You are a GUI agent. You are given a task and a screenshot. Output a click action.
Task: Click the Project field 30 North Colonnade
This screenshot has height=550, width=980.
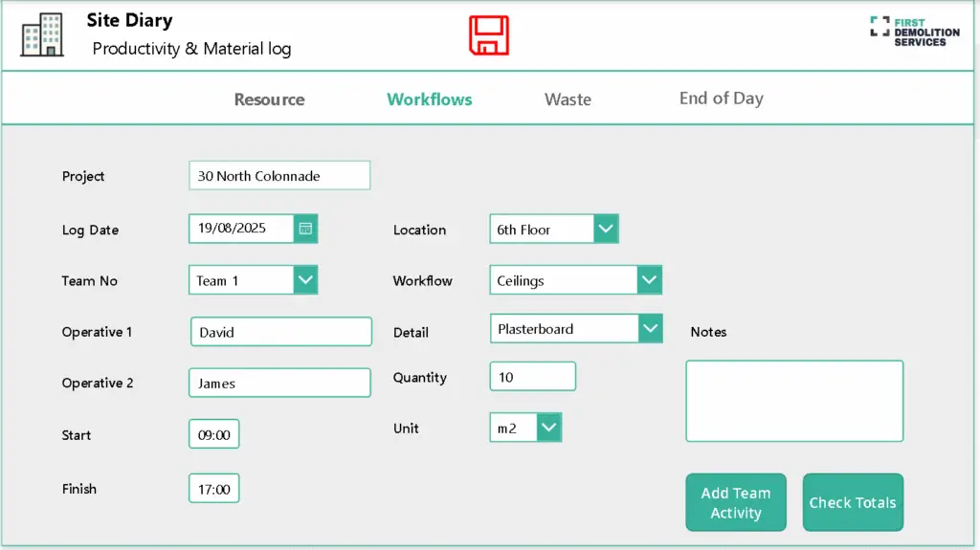point(278,176)
